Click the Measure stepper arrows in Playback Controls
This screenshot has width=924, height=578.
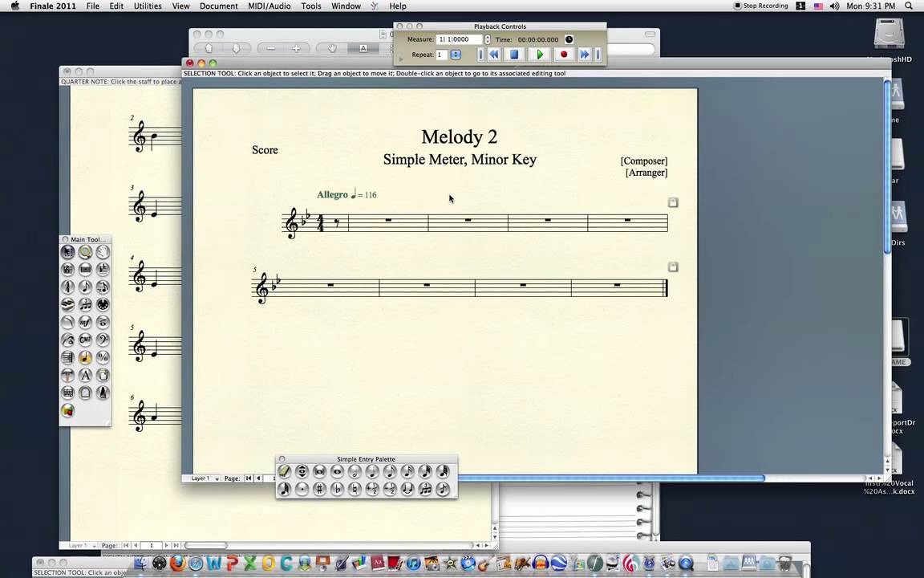[488, 39]
